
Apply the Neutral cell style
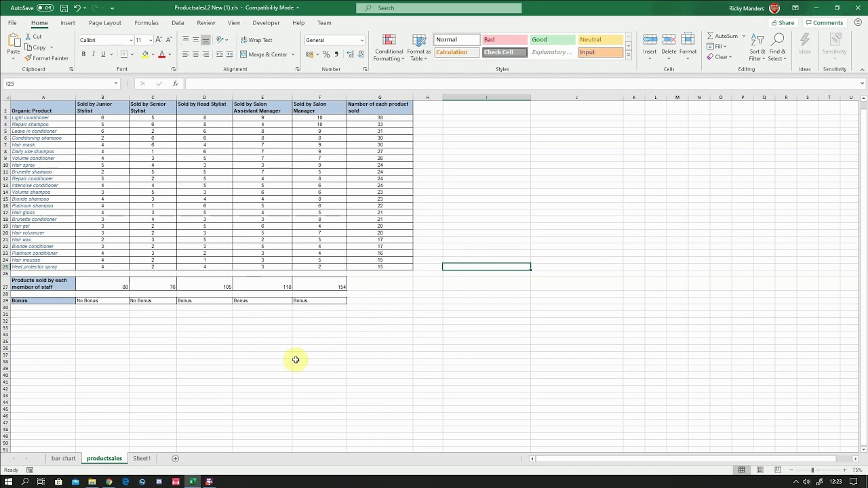[x=600, y=39]
